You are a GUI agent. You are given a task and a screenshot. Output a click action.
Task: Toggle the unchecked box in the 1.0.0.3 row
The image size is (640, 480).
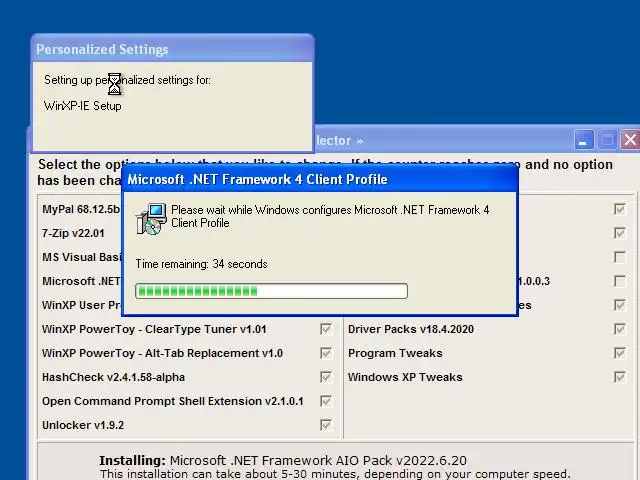click(620, 281)
